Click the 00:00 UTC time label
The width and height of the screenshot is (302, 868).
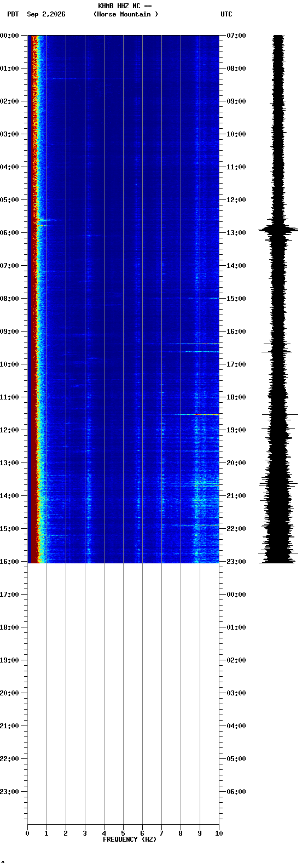coord(236,595)
